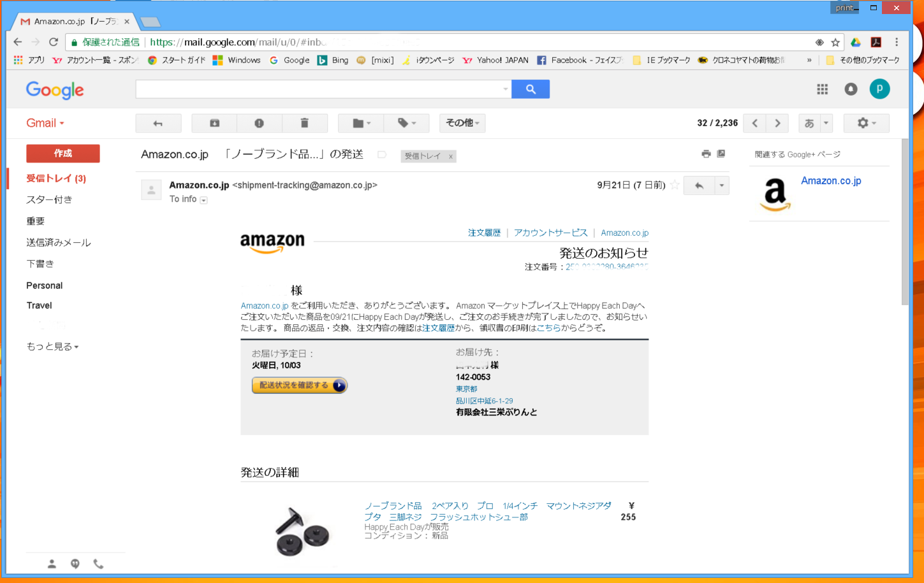
Task: Compose a new email with 作成
Action: click(63, 154)
